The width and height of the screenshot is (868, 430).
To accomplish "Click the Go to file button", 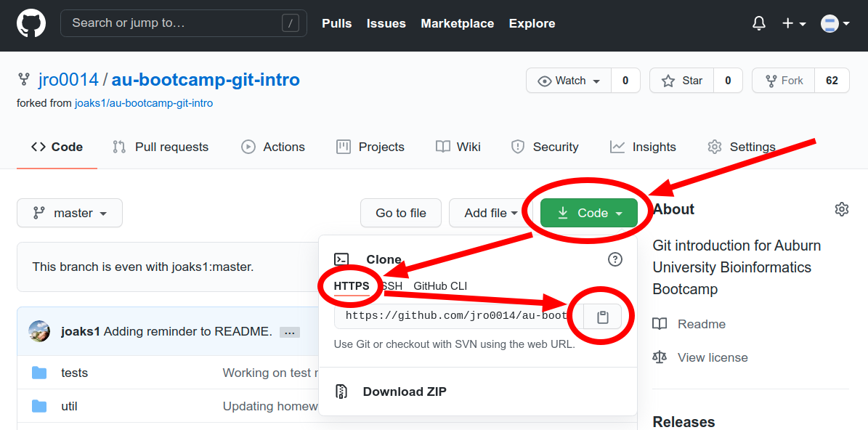I will 401,213.
